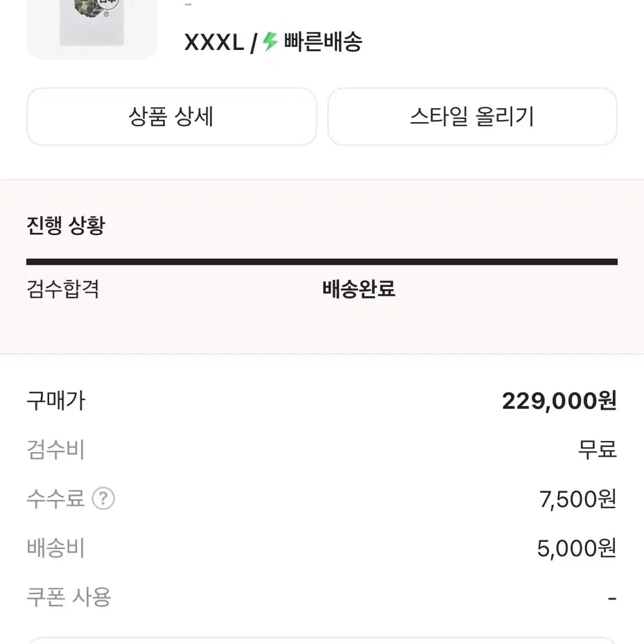Click the 5,000원 shipping amount
Image resolution: width=644 pixels, height=644 pixels.
pos(576,548)
